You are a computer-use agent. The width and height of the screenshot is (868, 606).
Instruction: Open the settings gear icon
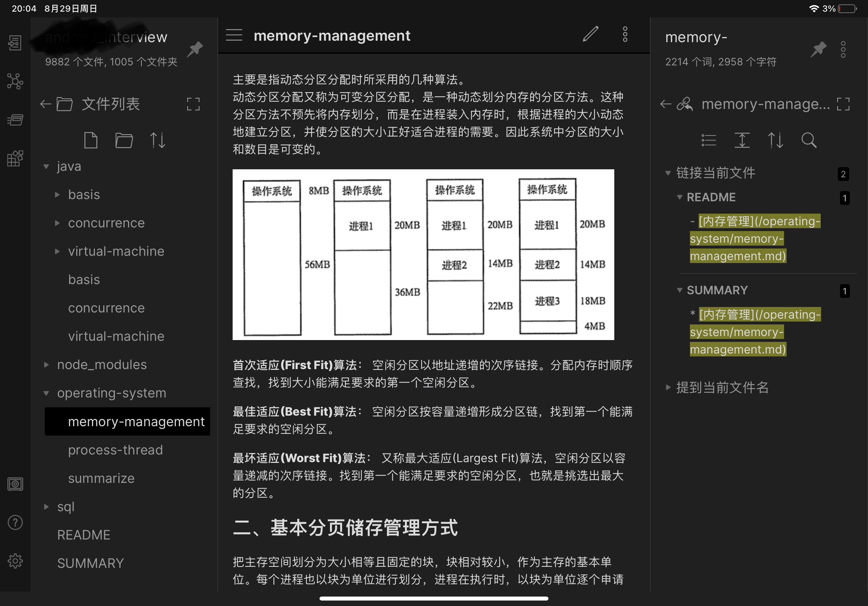(x=15, y=561)
